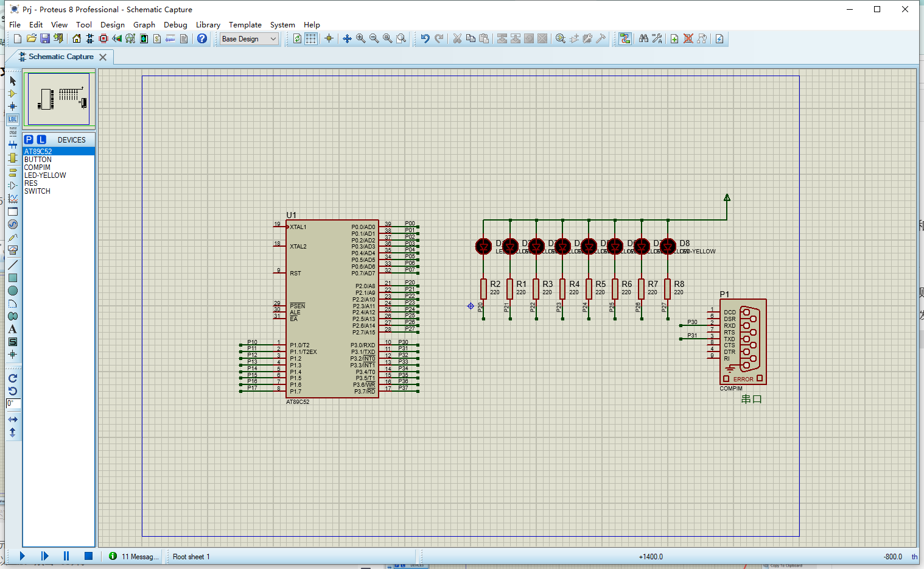Select SWITCH in the devices list

(x=58, y=191)
